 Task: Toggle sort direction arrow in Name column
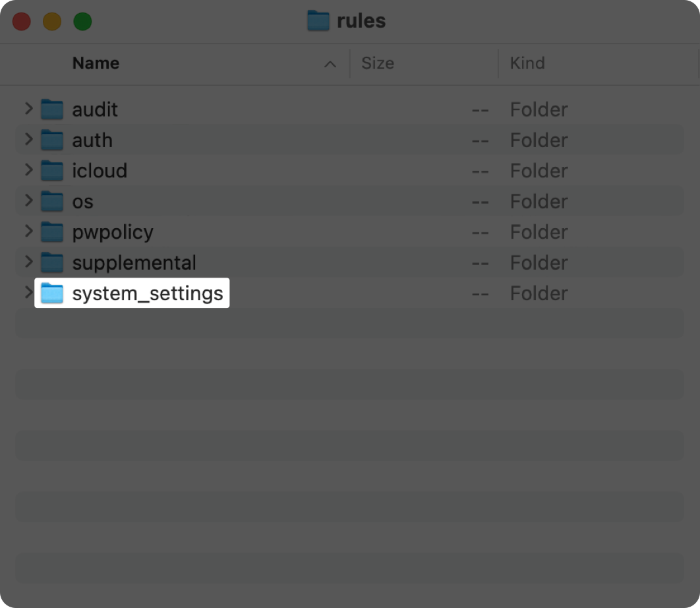[330, 65]
